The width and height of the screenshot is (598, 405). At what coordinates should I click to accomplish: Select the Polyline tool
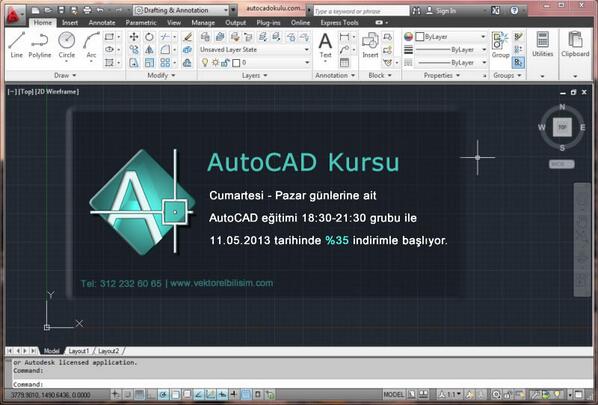tap(40, 45)
